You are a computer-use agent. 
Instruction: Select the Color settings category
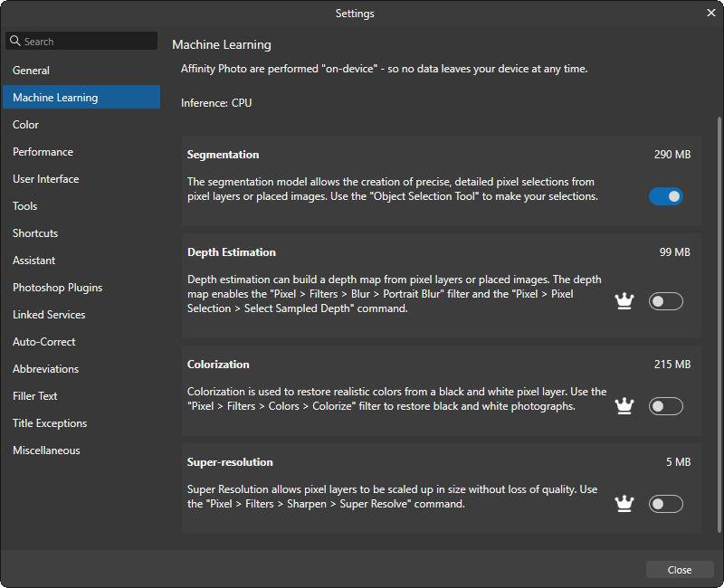coord(26,125)
